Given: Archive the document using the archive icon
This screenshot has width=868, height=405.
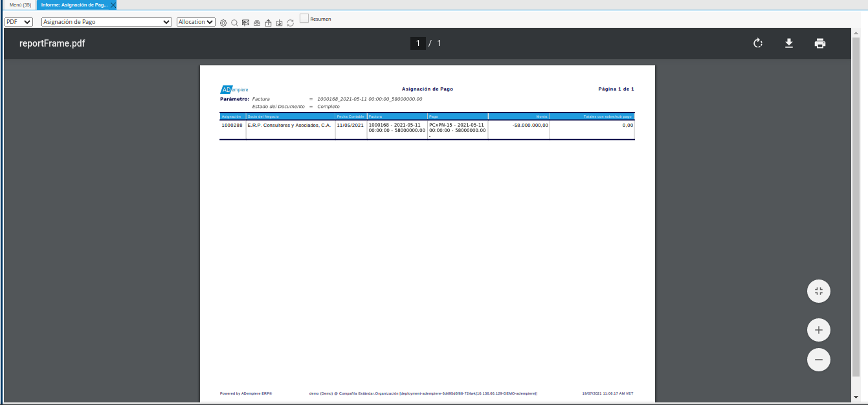Looking at the screenshot, I should [x=279, y=22].
